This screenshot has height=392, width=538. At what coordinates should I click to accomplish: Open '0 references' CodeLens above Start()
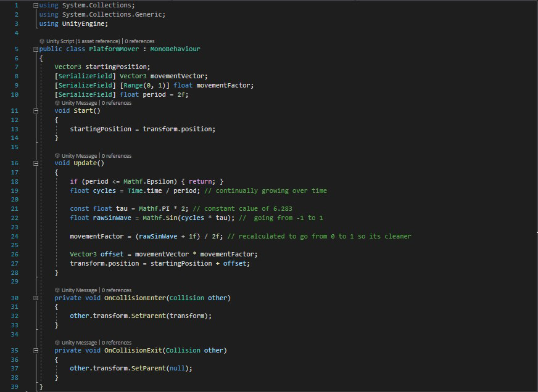[117, 103]
